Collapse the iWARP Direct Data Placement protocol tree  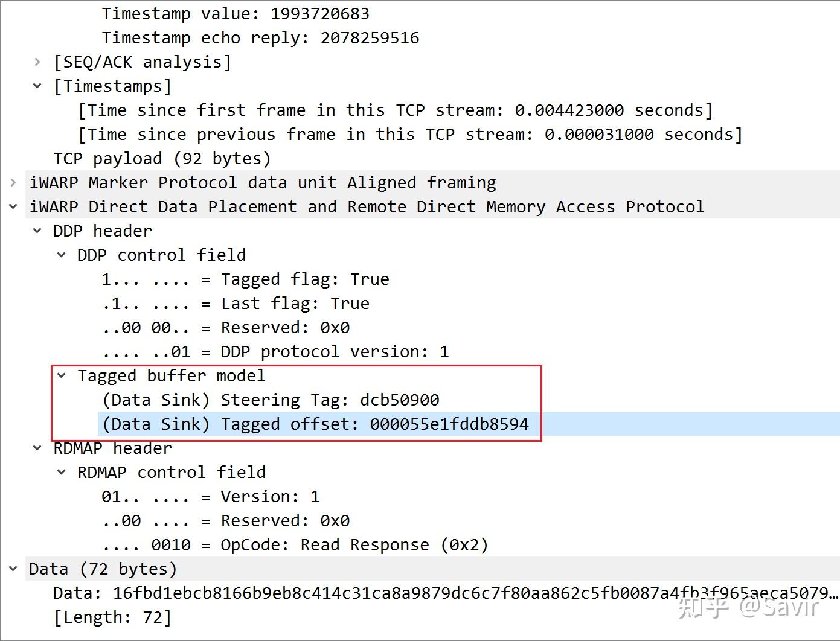click(12, 206)
